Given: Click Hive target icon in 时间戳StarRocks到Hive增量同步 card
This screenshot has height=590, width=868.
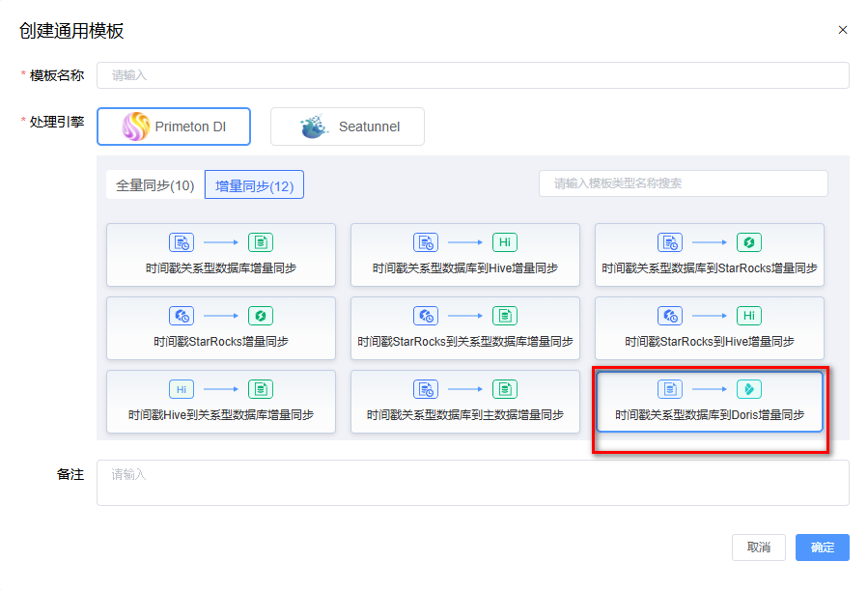Looking at the screenshot, I should pyautogui.click(x=749, y=316).
